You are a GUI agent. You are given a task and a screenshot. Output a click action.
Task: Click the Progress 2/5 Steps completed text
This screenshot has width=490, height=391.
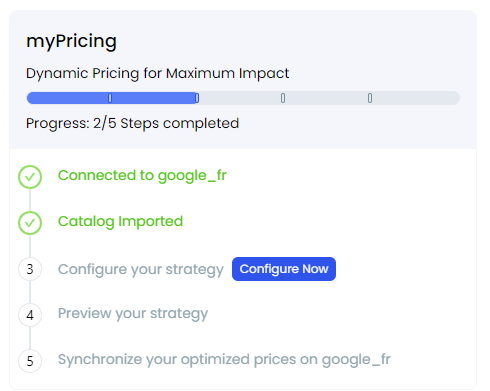(x=133, y=123)
